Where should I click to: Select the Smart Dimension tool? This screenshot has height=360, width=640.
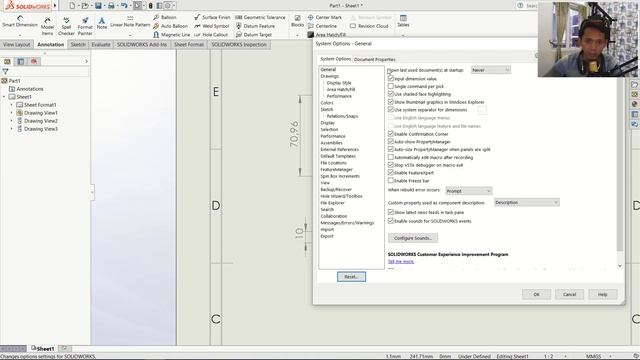[20, 22]
